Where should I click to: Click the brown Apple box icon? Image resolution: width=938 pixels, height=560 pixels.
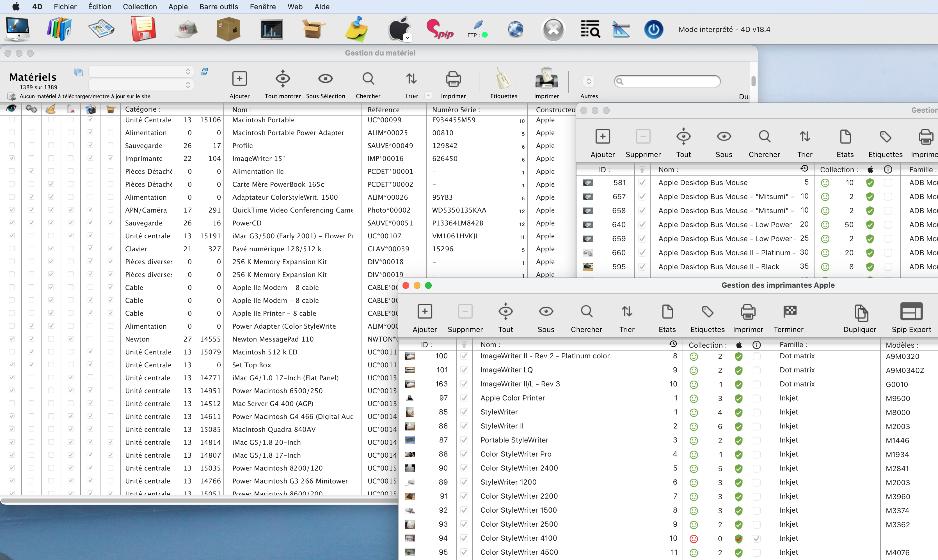click(x=228, y=29)
